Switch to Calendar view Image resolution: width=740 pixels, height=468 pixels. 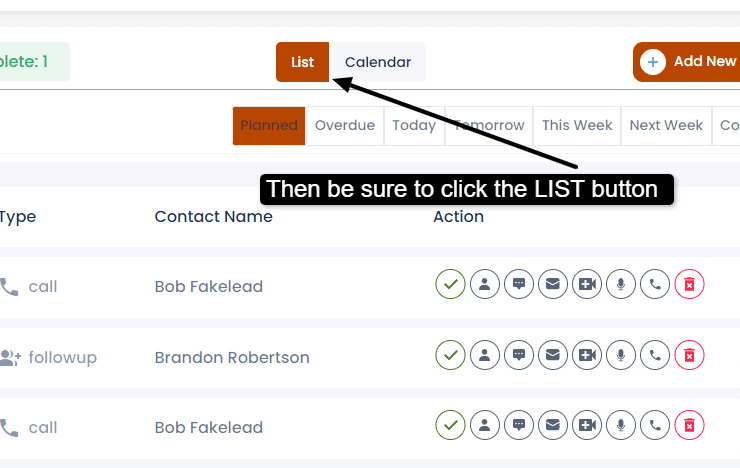[378, 62]
